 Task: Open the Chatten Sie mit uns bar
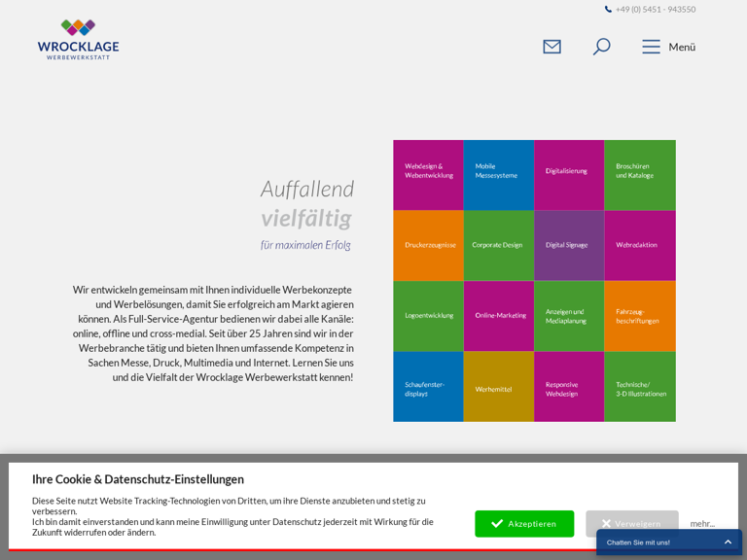click(x=652, y=542)
